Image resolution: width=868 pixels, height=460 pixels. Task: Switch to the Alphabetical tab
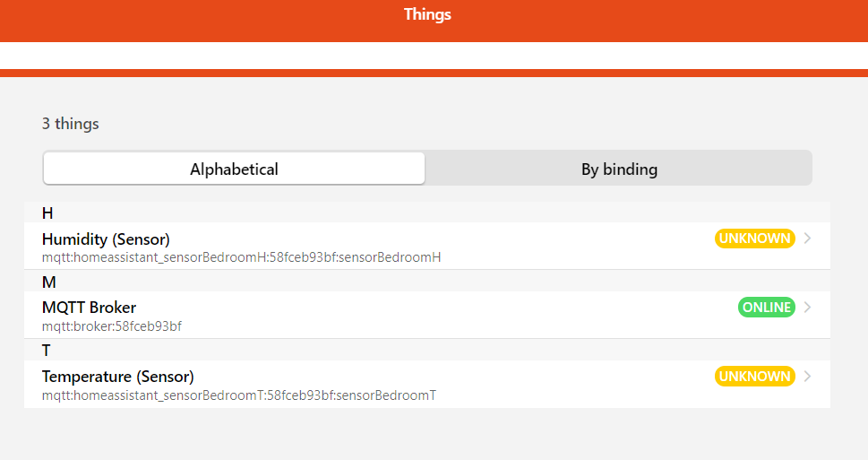point(234,169)
